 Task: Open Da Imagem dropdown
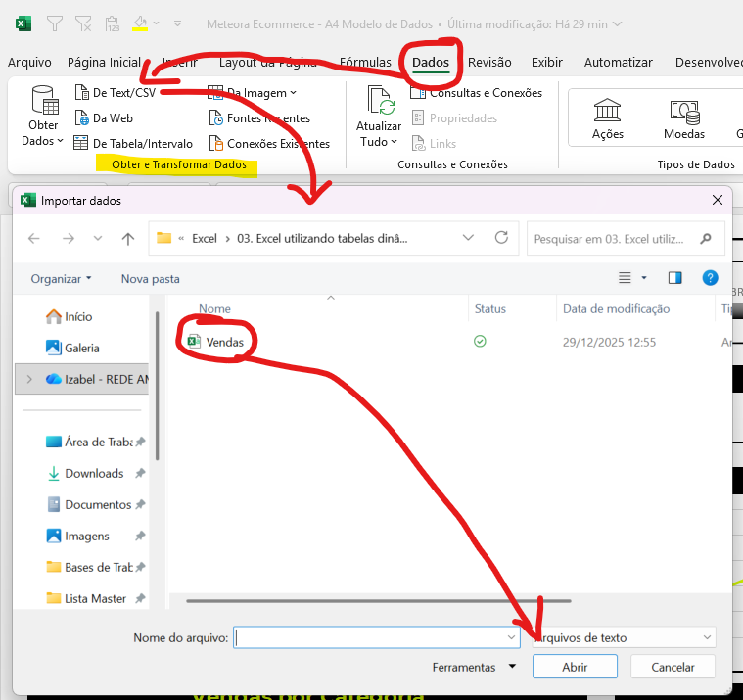coord(253,93)
